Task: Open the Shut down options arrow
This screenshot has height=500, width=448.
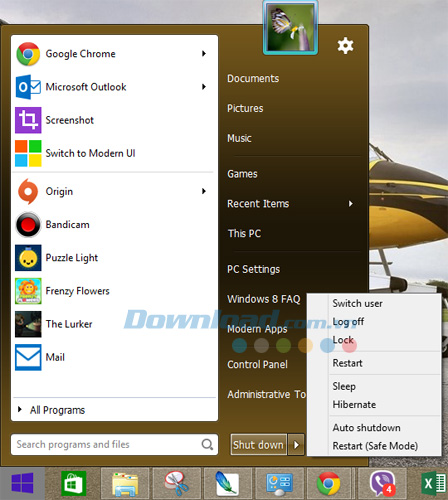Action: [x=296, y=444]
